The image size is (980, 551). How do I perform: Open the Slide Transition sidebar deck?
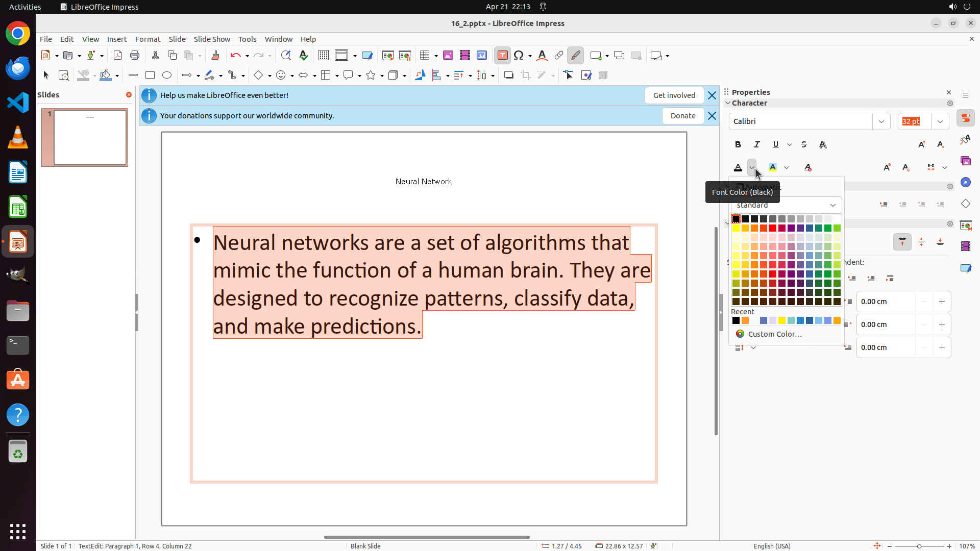[x=965, y=225]
